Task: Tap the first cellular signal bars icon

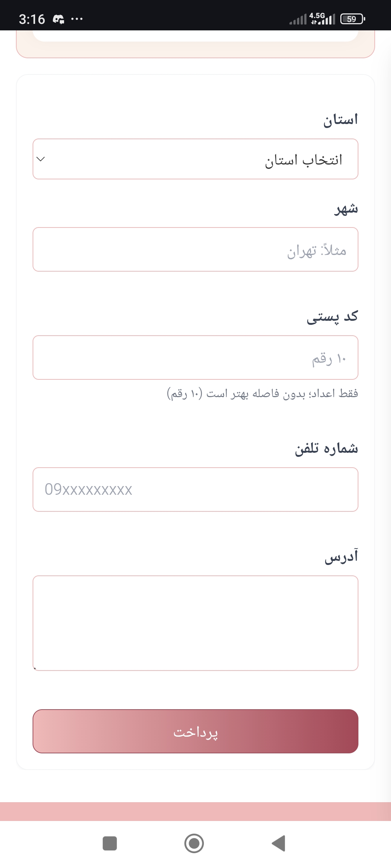Action: (x=298, y=20)
